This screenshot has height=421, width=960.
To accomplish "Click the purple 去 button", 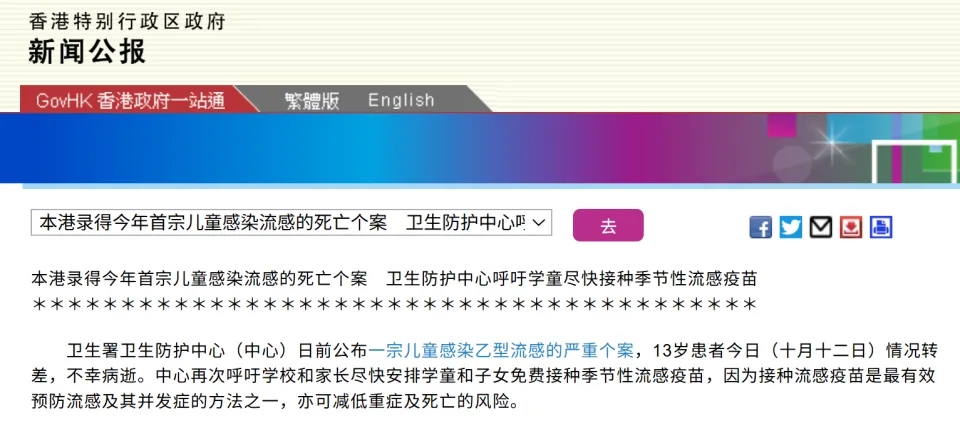I will tap(608, 225).
